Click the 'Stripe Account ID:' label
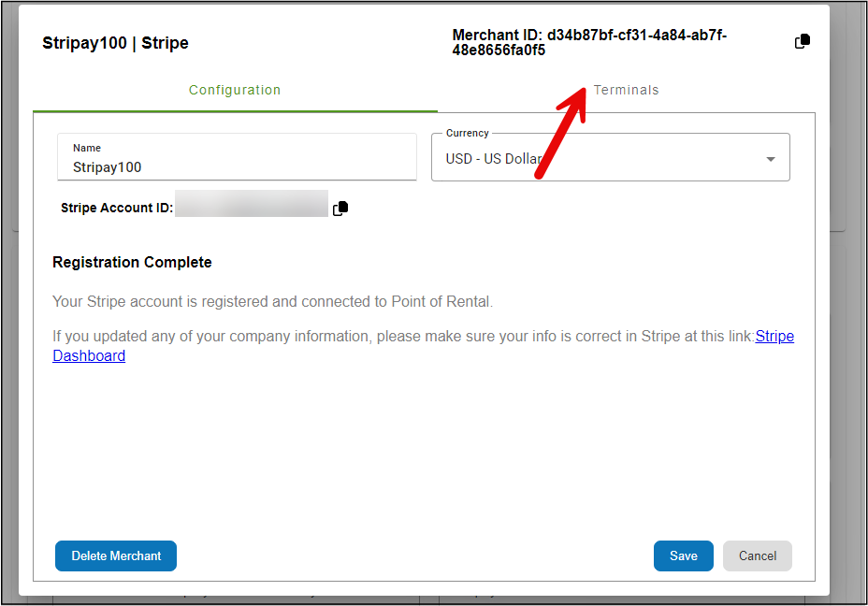The height and width of the screenshot is (606, 868). 117,208
